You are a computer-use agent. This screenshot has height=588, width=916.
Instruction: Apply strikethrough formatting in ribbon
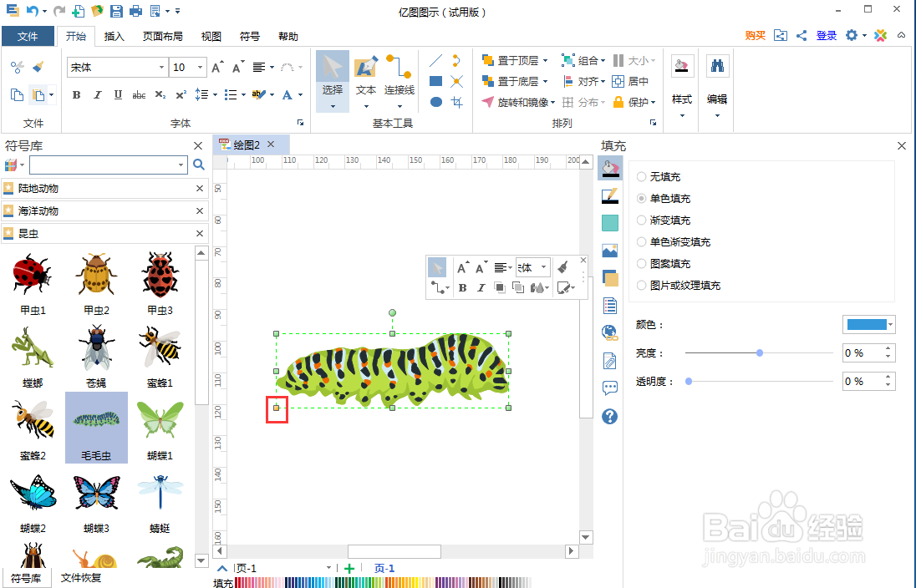coord(139,94)
